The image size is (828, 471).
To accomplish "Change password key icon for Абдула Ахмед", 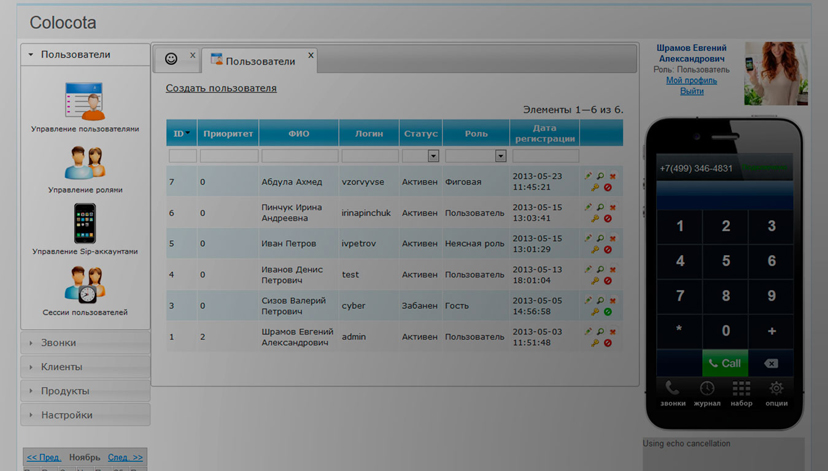I will point(595,187).
